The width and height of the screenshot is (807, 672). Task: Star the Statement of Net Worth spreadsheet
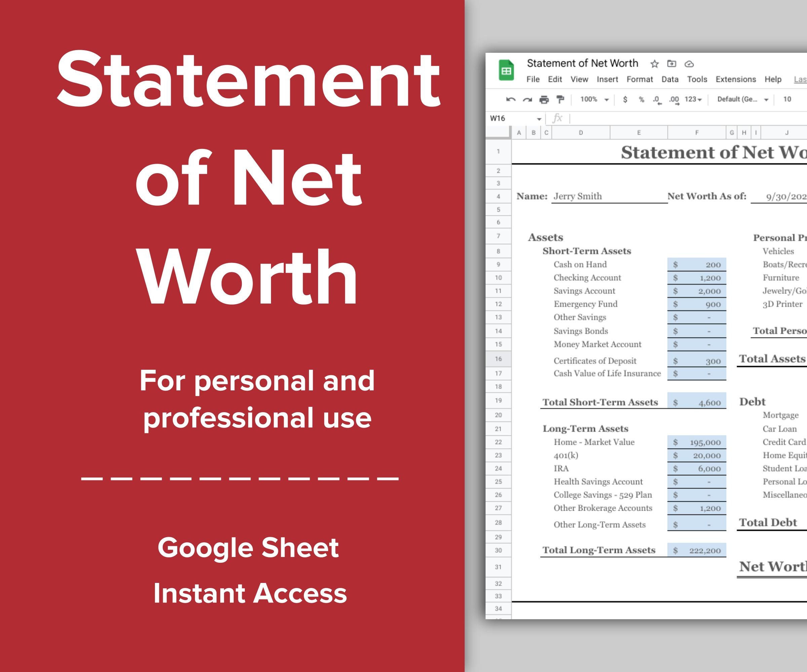[x=654, y=64]
